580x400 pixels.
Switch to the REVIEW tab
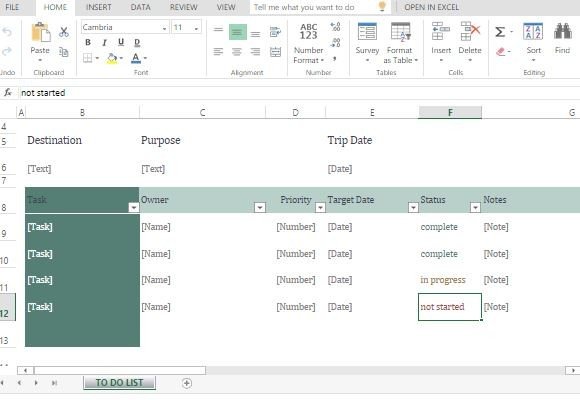[183, 7]
